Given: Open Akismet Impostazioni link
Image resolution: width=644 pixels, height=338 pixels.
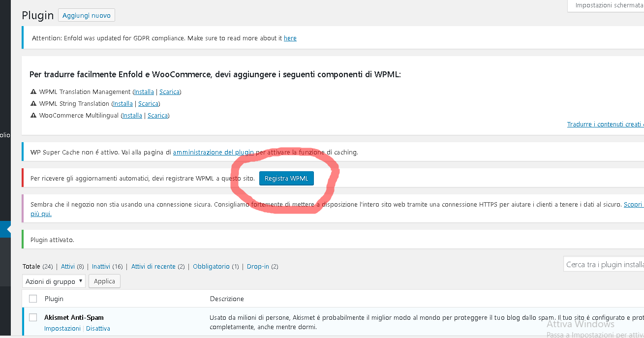Looking at the screenshot, I should click(62, 328).
